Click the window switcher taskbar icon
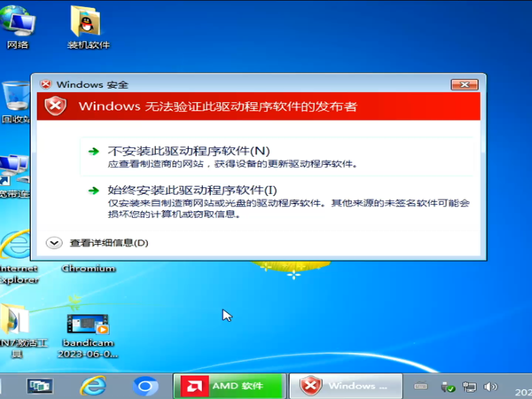 [x=40, y=386]
